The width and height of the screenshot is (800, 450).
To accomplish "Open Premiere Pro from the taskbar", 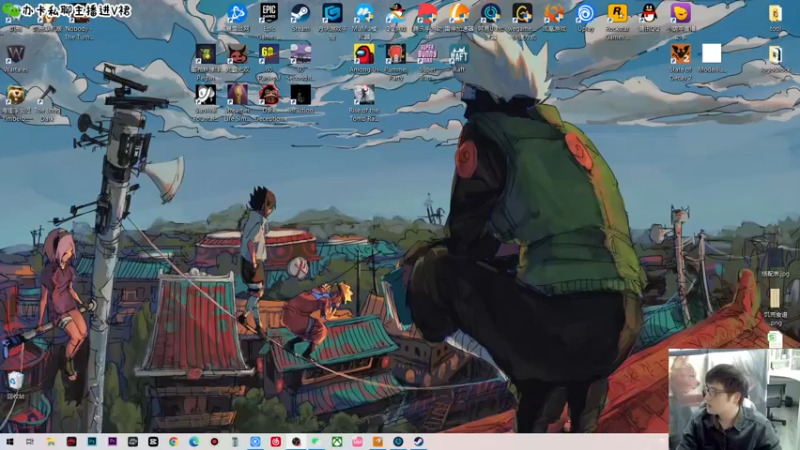I will [112, 442].
